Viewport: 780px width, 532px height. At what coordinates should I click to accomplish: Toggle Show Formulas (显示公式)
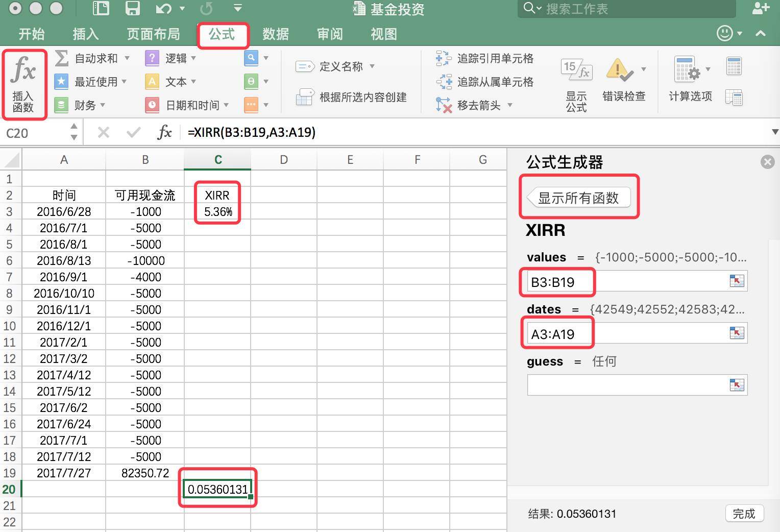576,84
